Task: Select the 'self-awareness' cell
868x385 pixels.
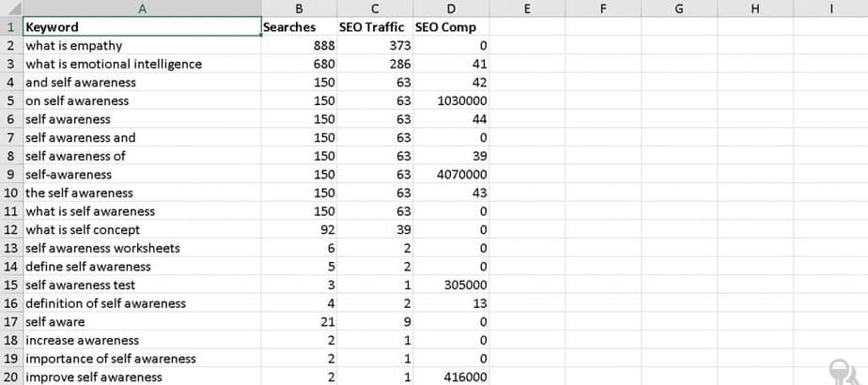Action: pyautogui.click(x=142, y=175)
